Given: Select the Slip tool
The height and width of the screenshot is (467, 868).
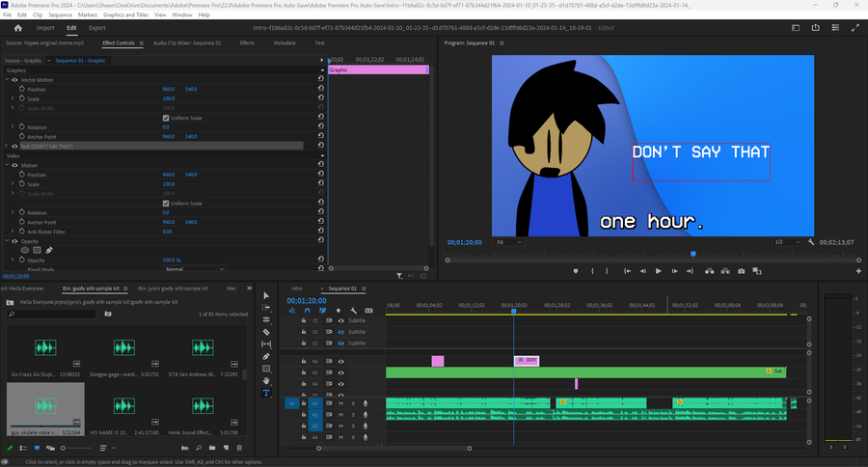Looking at the screenshot, I should 266,344.
